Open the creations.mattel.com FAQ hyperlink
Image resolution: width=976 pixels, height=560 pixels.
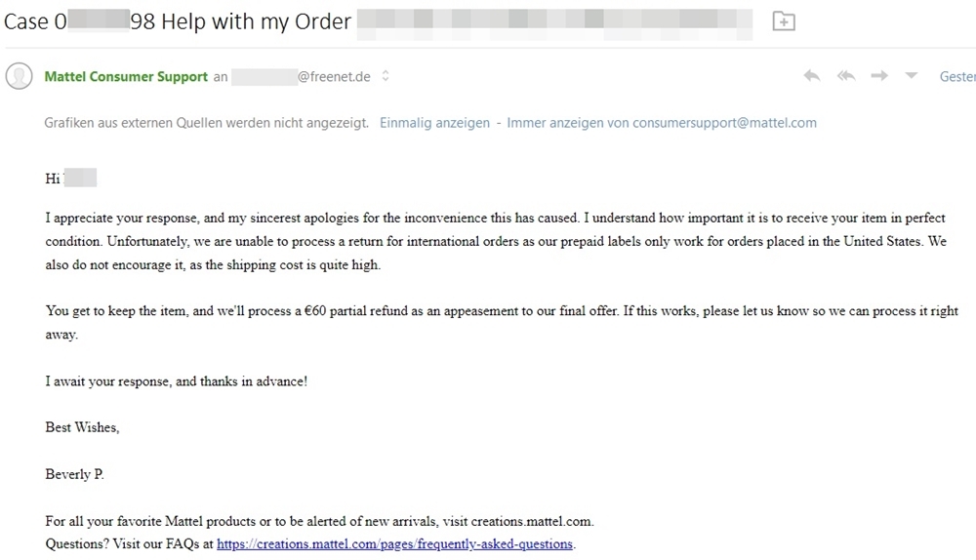coord(394,543)
